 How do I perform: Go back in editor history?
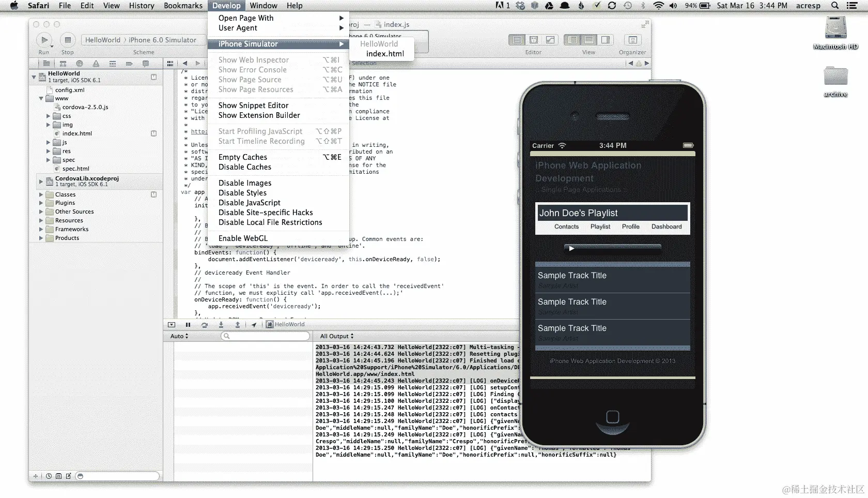click(184, 64)
